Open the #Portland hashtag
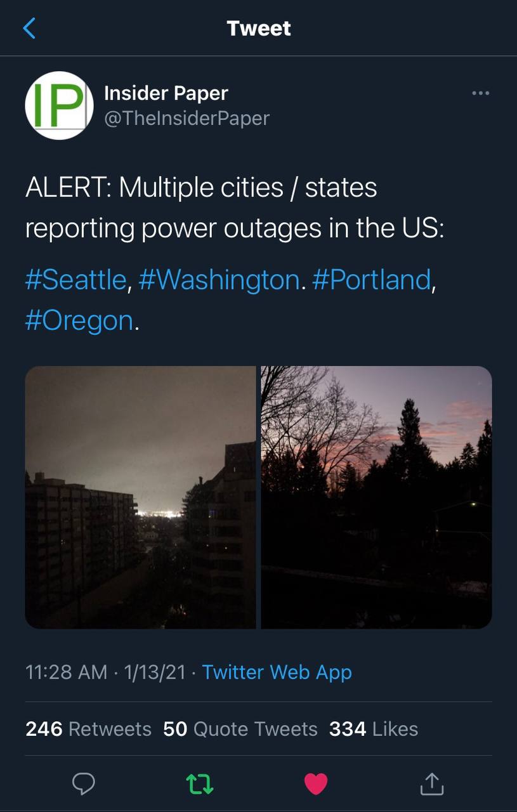Image resolution: width=517 pixels, height=812 pixels. (x=372, y=280)
